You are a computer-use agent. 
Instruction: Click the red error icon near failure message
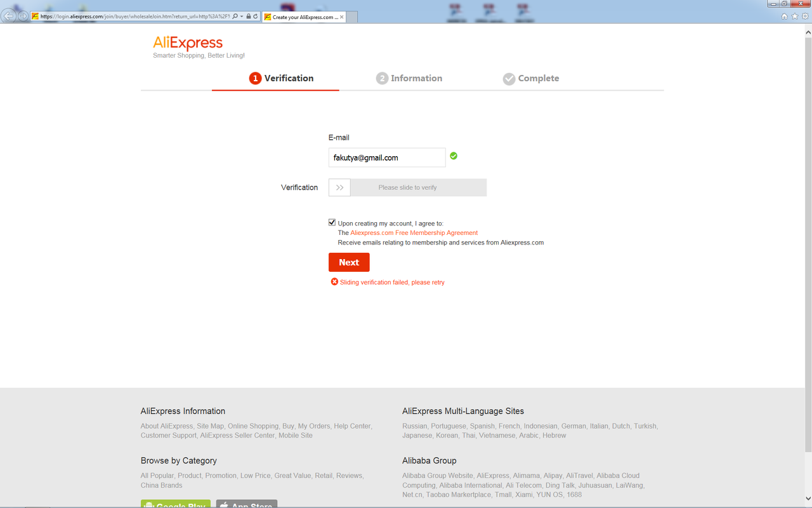click(334, 282)
